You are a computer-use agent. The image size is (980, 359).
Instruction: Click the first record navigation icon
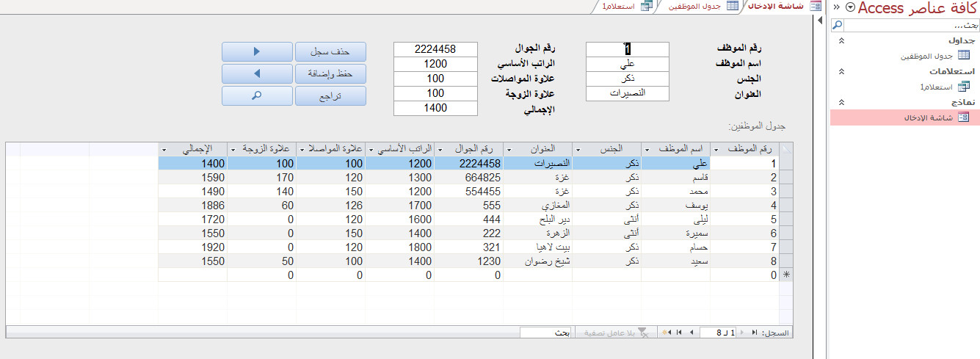point(755,333)
